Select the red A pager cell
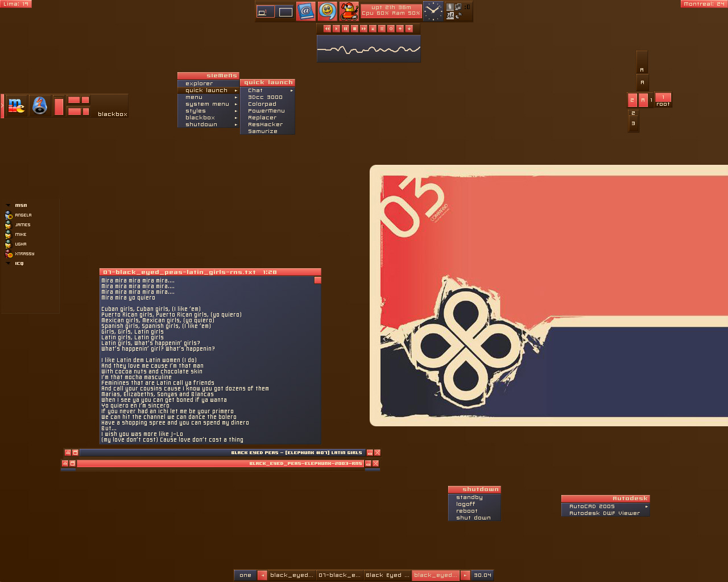 643,100
